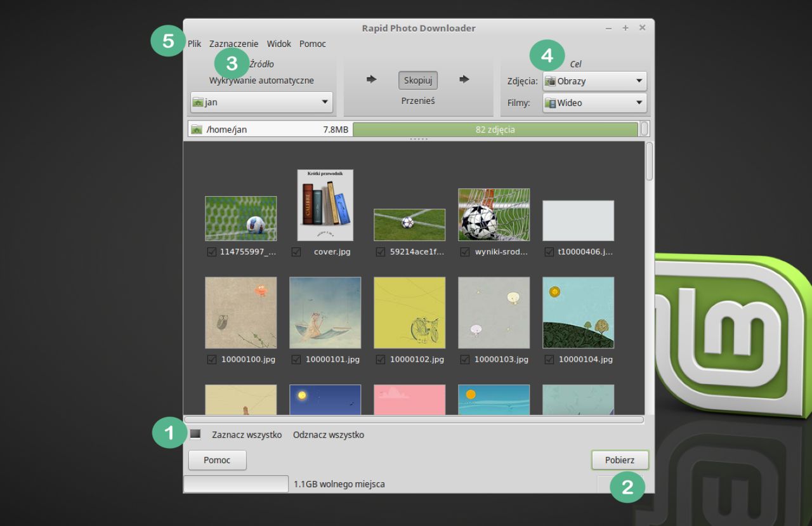
Task: Select the soccer ball in net thumbnail 114755997
Action: tap(241, 218)
